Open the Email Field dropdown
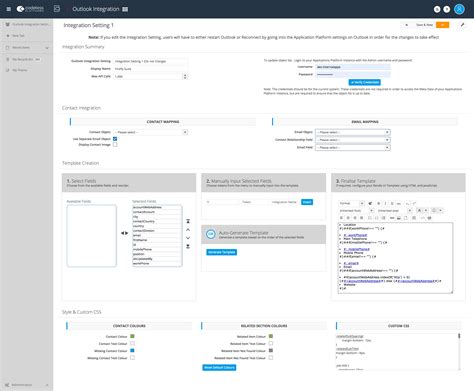Viewport: 474px width, 391px height. pyautogui.click(x=353, y=147)
